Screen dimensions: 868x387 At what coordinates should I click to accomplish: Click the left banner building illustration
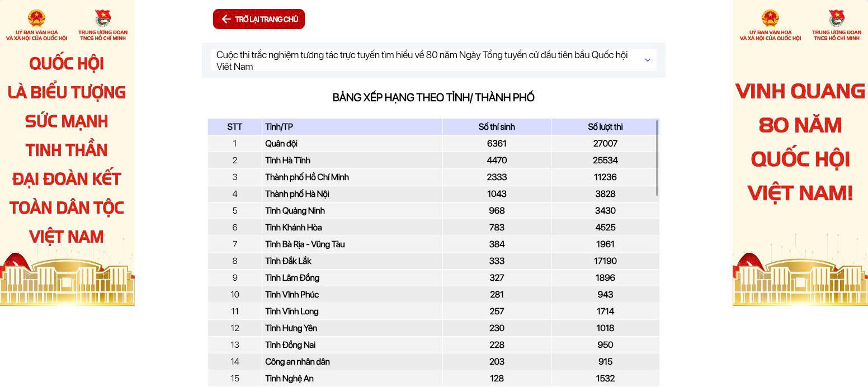(x=67, y=279)
